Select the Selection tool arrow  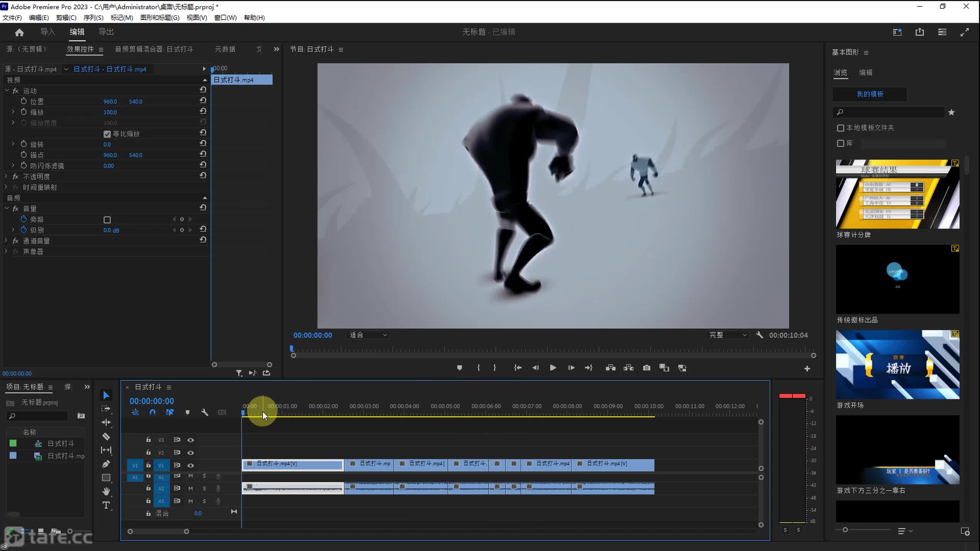pos(106,395)
